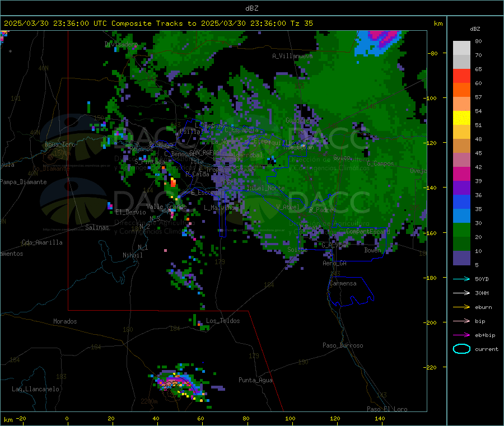Image resolution: width=504 pixels, height=426 pixels.
Task: Click the Cda_Amarilla map label
Action: [x=42, y=242]
